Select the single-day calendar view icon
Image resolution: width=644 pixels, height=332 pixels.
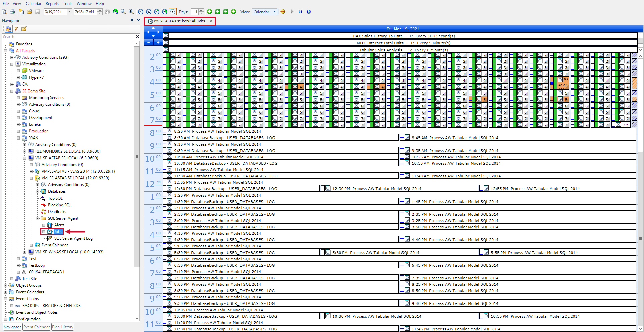pyautogui.click(x=173, y=12)
